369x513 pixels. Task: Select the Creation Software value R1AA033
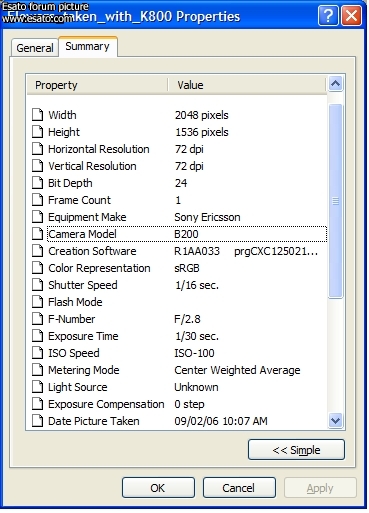tap(197, 251)
